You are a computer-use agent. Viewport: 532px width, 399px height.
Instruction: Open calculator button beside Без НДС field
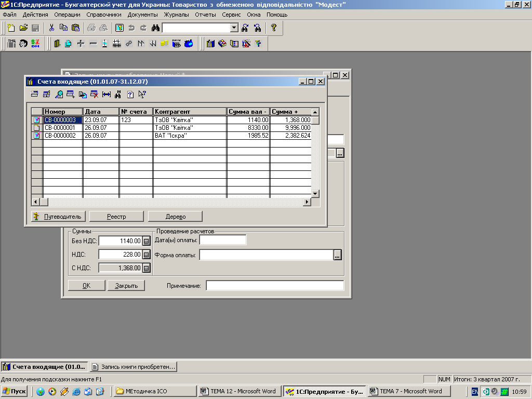(x=146, y=241)
